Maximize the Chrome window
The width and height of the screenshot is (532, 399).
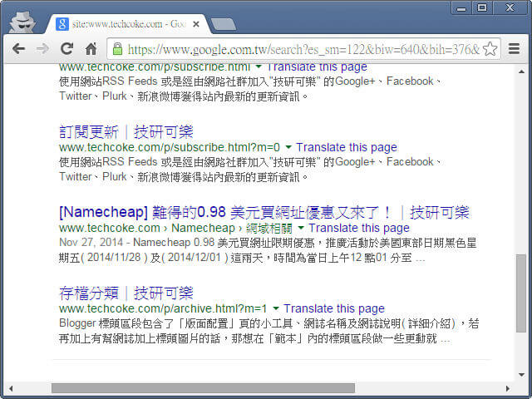tap(482, 7)
